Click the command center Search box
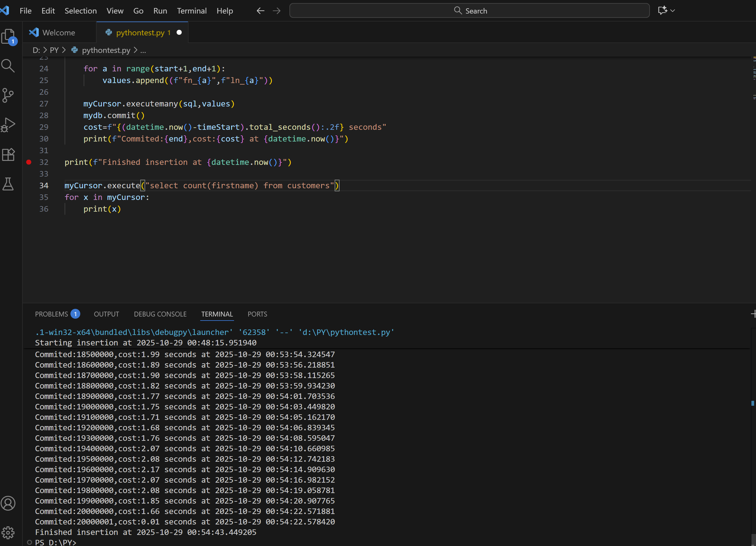 [469, 11]
